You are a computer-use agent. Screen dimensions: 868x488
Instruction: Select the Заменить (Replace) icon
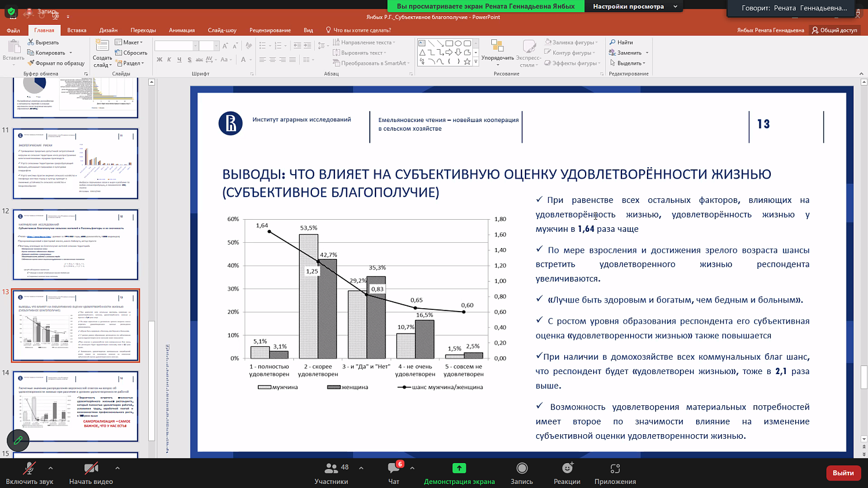[612, 53]
